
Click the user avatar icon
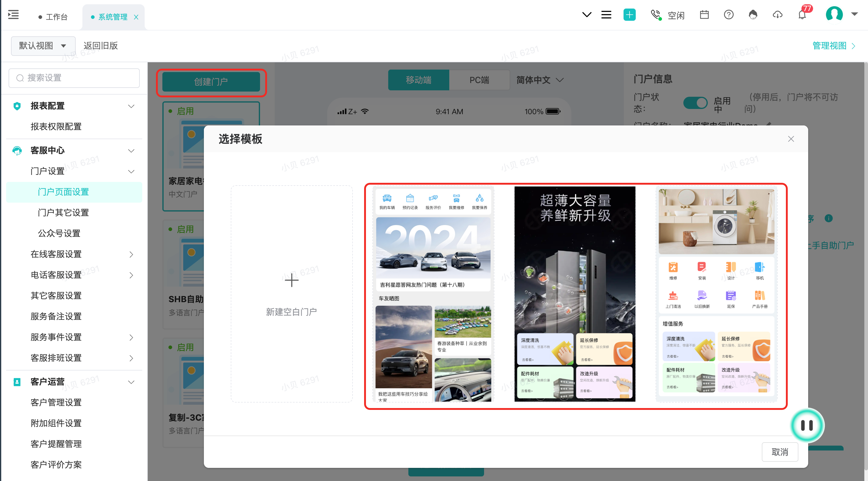tap(834, 15)
